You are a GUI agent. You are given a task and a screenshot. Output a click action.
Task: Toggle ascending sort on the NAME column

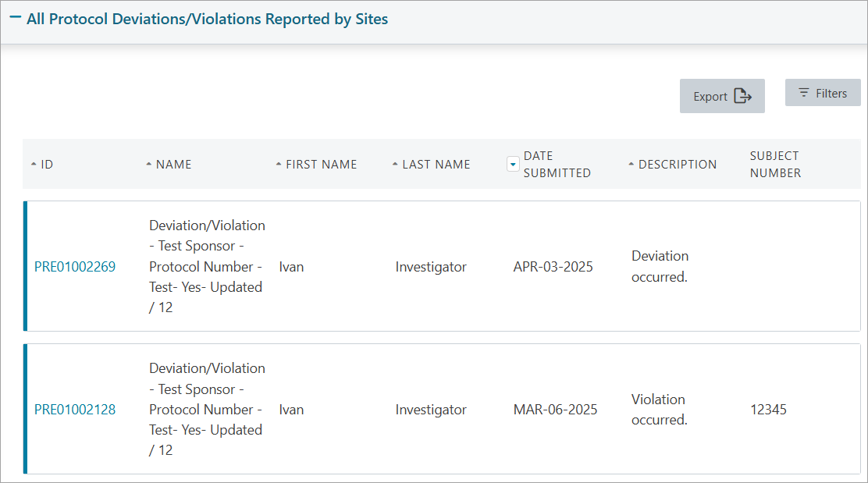pyautogui.click(x=149, y=164)
